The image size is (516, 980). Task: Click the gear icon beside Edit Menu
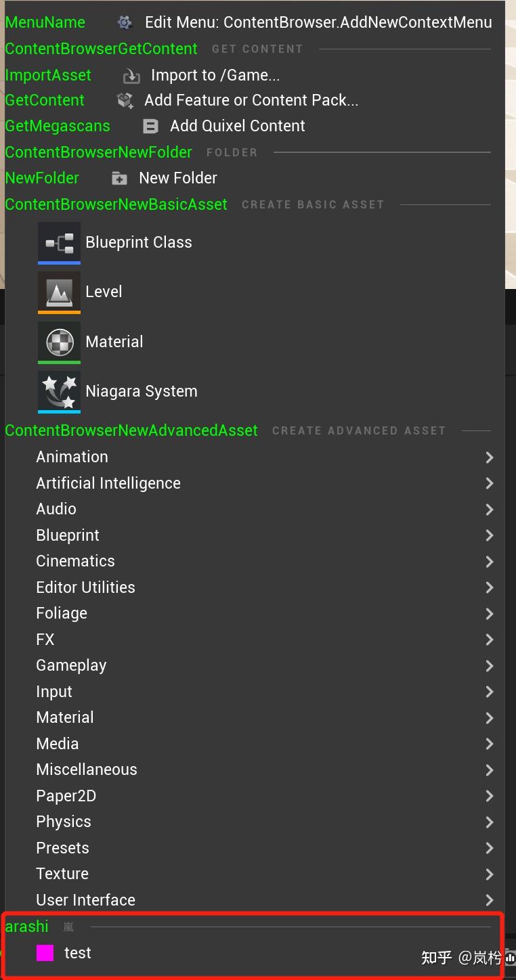coord(125,22)
